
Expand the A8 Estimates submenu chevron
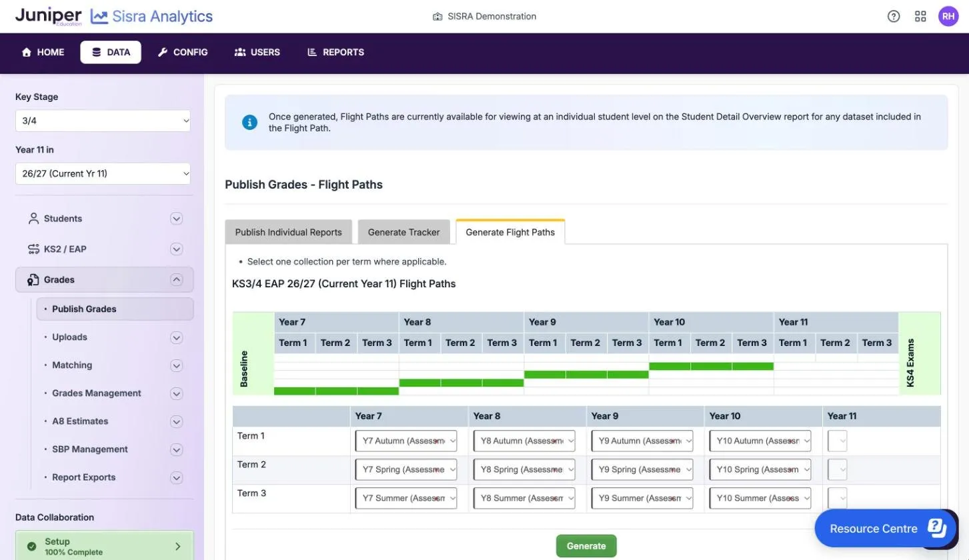point(176,421)
